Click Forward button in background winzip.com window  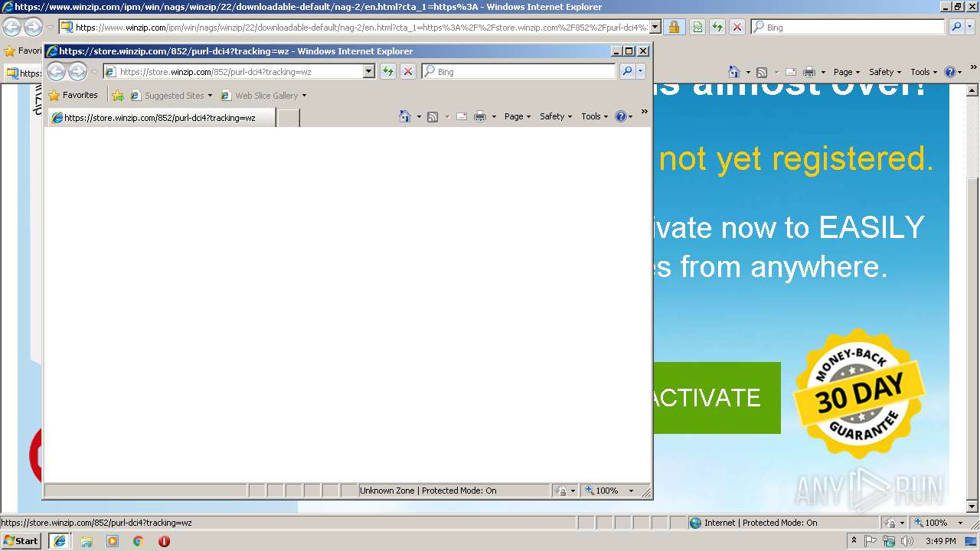tap(33, 27)
